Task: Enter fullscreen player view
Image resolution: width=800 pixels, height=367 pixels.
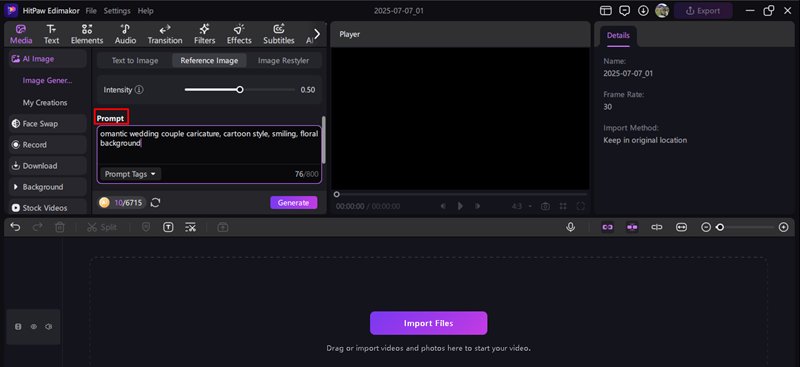Action: coord(581,206)
